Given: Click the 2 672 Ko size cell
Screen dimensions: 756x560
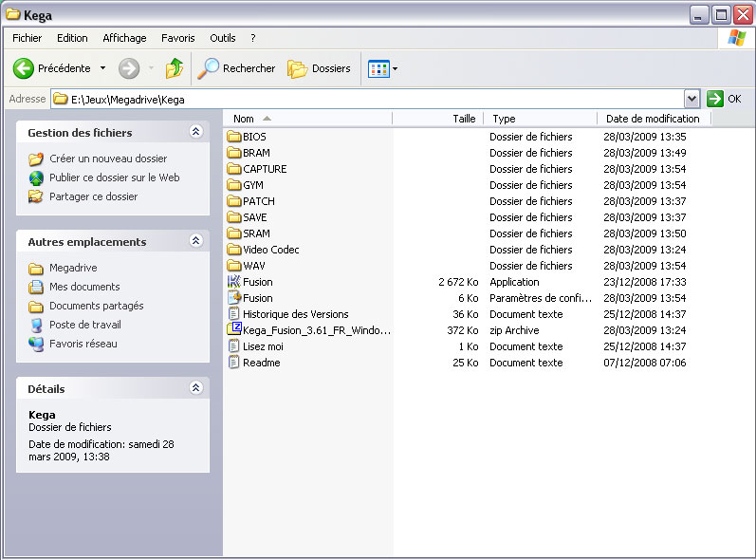Looking at the screenshot, I should tap(458, 282).
